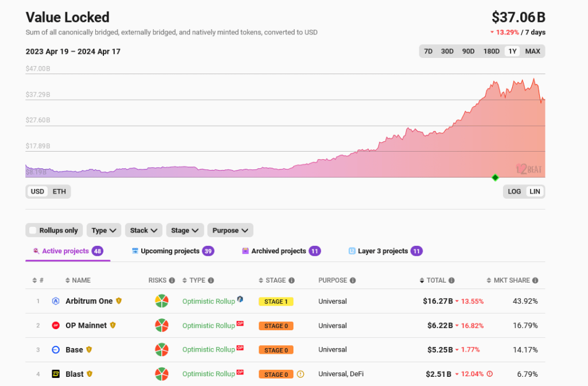
Task: Click the Blast stage warning icon
Action: (300, 374)
